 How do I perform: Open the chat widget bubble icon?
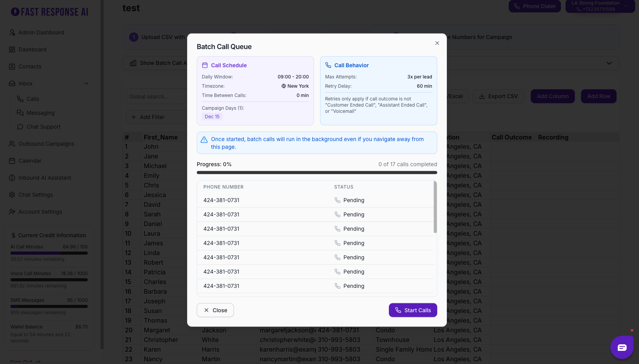(622, 347)
